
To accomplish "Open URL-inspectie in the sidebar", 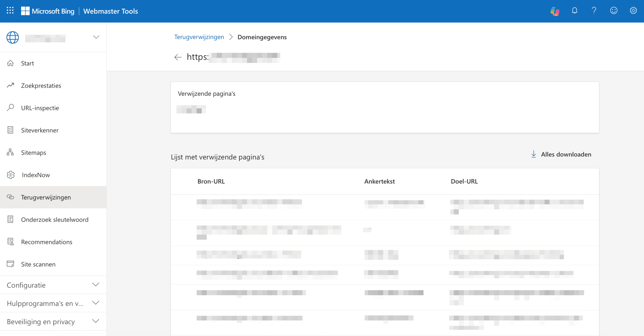I will point(53,108).
